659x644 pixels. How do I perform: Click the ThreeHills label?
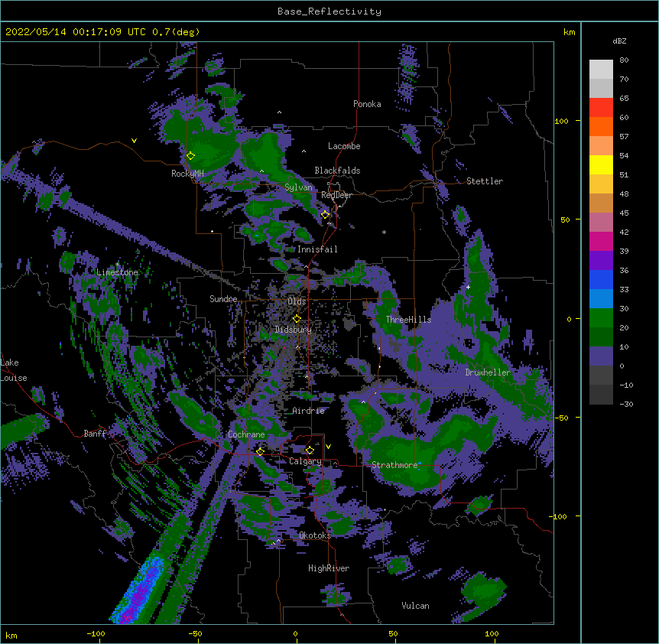[408, 320]
